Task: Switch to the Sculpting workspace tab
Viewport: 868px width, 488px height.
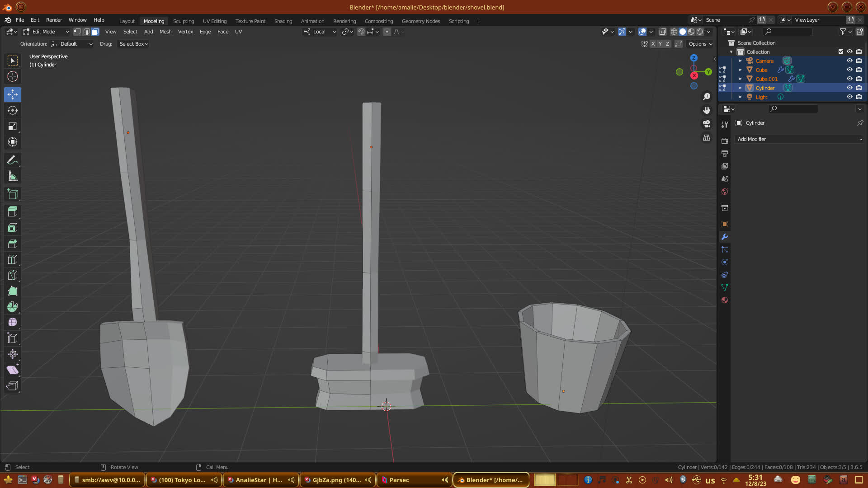Action: tap(183, 21)
